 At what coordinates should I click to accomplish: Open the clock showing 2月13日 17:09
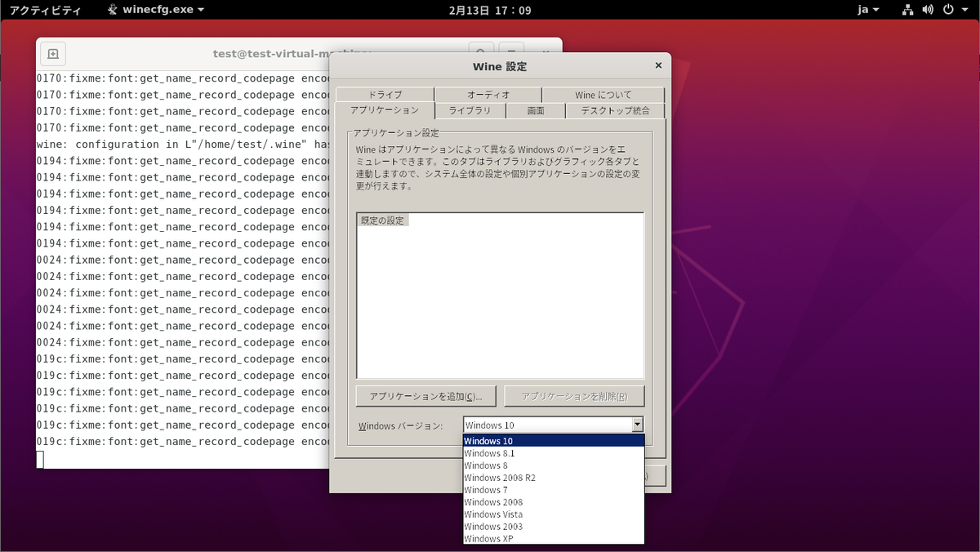(x=490, y=10)
